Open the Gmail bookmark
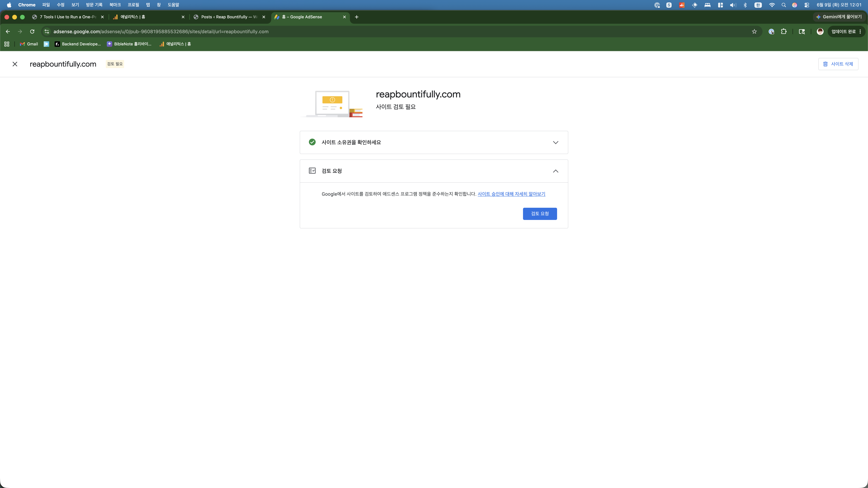 tap(29, 44)
